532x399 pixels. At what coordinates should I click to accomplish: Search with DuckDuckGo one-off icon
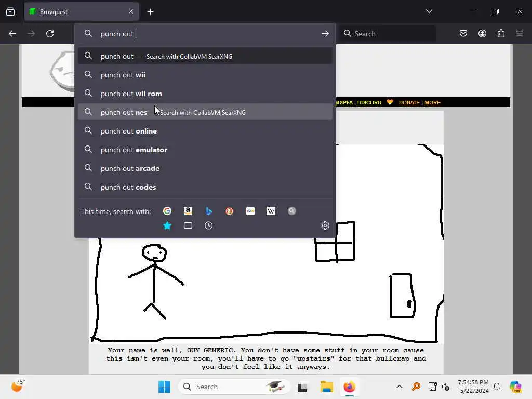tap(229, 211)
